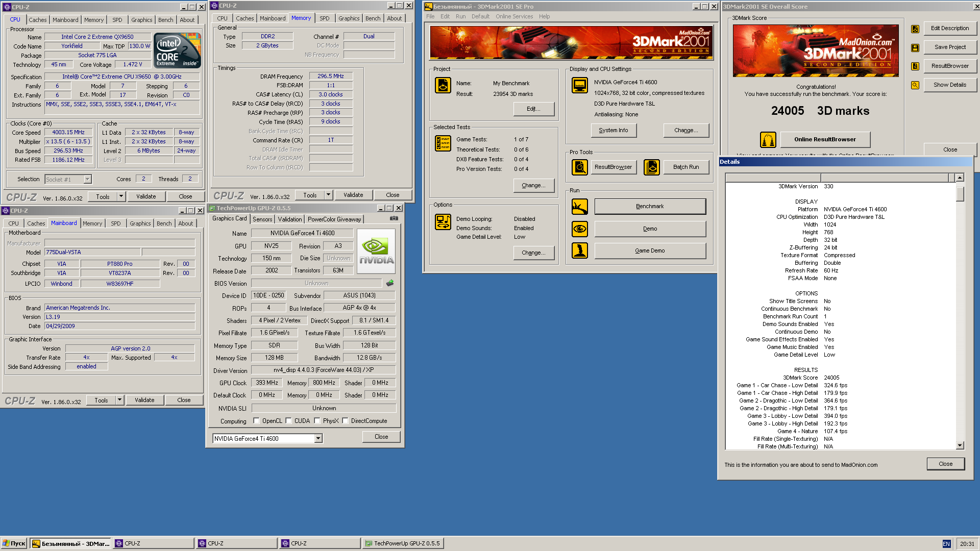Click the GPU-Z BIOS save chip icon
This screenshot has height=551, width=980.
coord(390,283)
